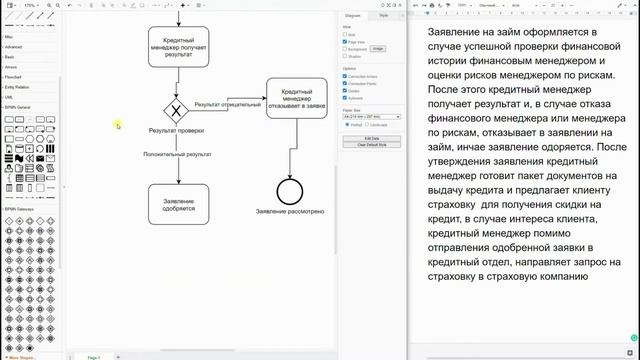640x360 pixels.
Task: Toggle the Autosize checkbox
Action: click(345, 98)
